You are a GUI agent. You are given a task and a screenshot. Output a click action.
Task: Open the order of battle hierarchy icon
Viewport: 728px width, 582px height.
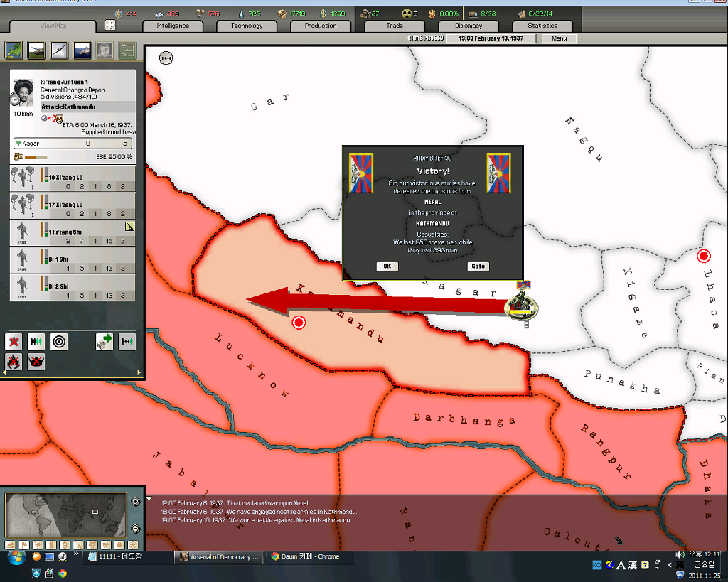tap(127, 50)
